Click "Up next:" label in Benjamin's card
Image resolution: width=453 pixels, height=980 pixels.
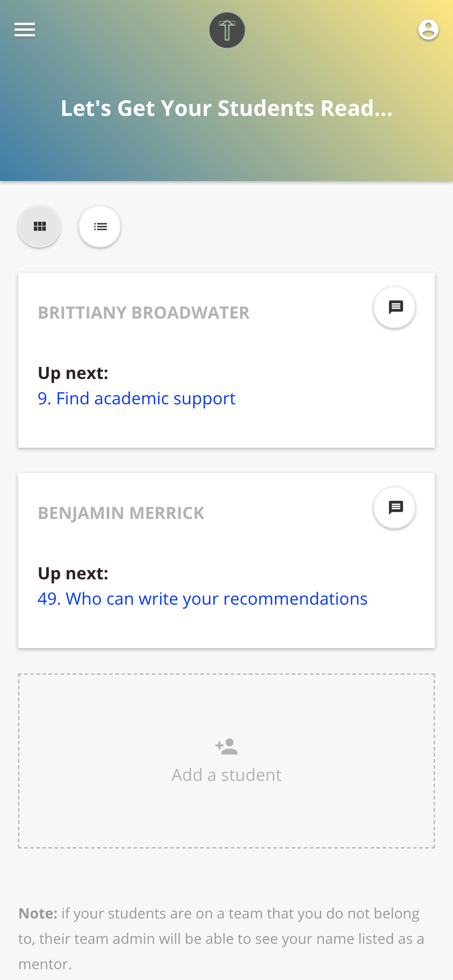click(73, 574)
